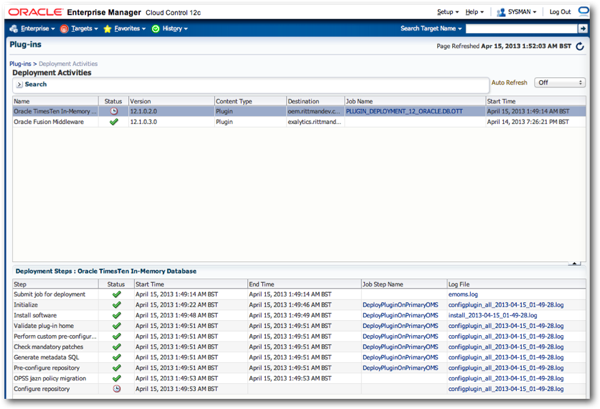The height and width of the screenshot is (409, 600).
Task: Open the Configure repository row log file link
Action: point(506,389)
